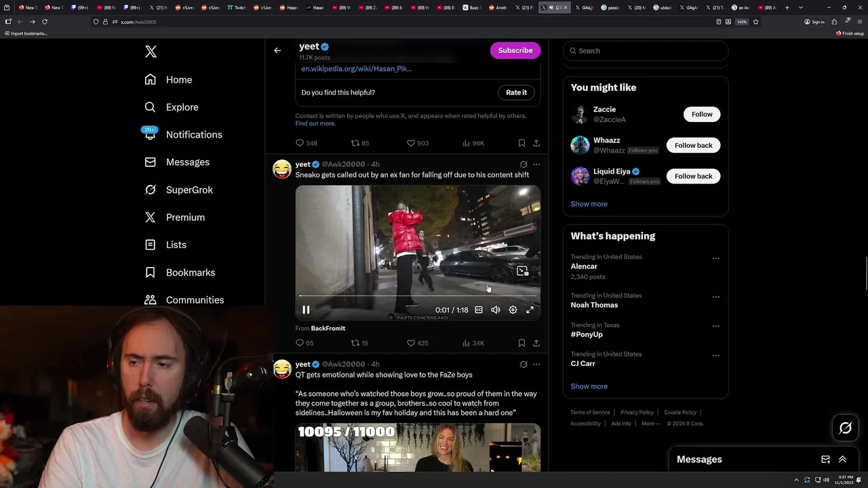The height and width of the screenshot is (488, 868).
Task: Bookmark this page with star icon
Action: (x=756, y=22)
